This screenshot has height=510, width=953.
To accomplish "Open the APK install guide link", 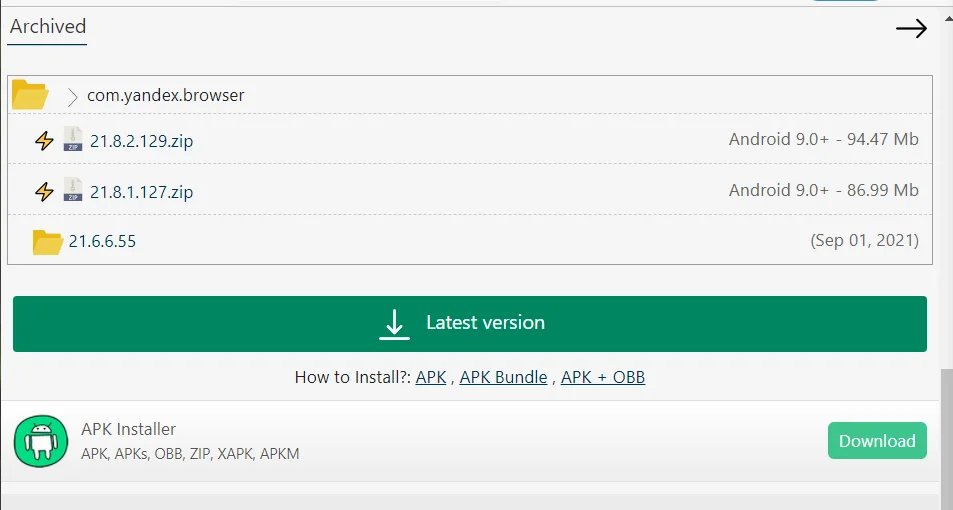I will point(431,377).
